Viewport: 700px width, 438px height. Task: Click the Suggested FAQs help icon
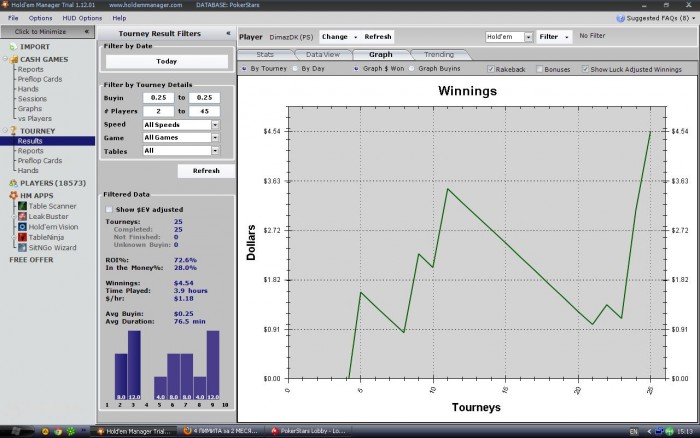[x=620, y=18]
